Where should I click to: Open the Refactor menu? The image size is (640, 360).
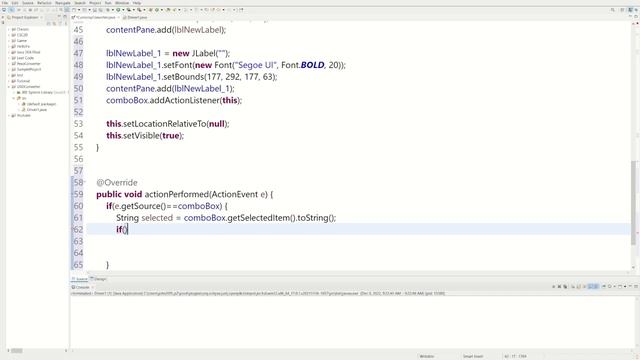[x=44, y=3]
